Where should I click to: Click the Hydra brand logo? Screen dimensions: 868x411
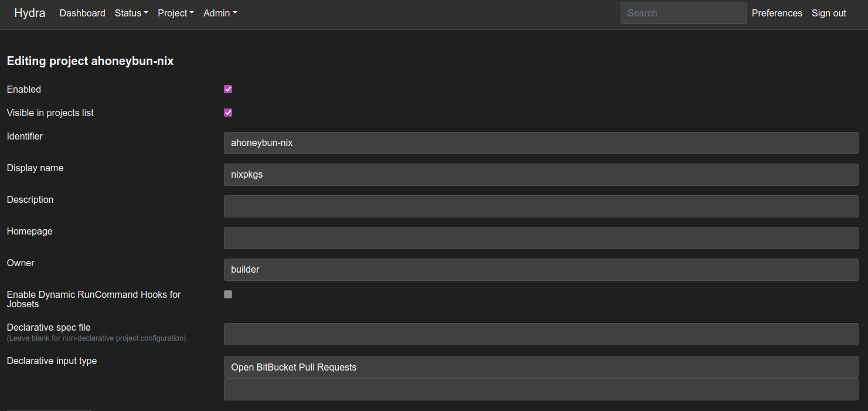30,13
